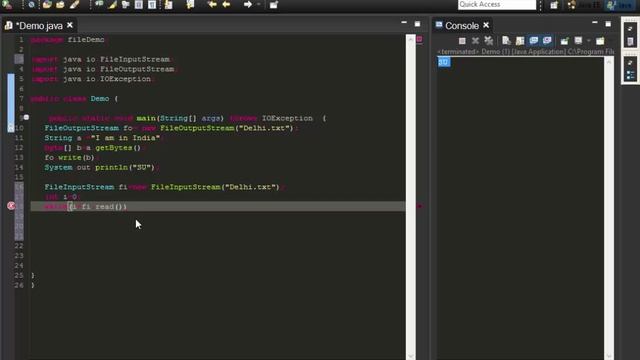This screenshot has height=360, width=640.
Task: Click Display Selected Console icon
Action: point(578,40)
